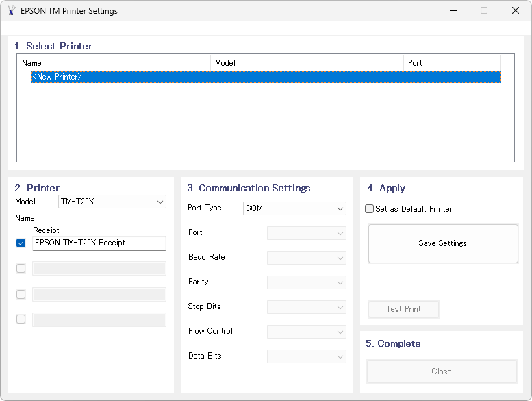
Task: Click the Save Settings button
Action: (x=443, y=243)
